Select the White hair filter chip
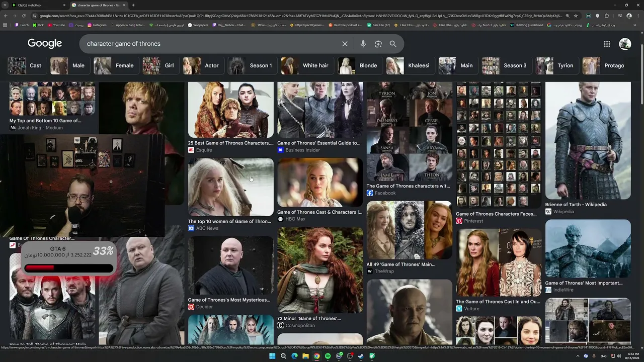This screenshot has width=644, height=362. pyautogui.click(x=306, y=65)
